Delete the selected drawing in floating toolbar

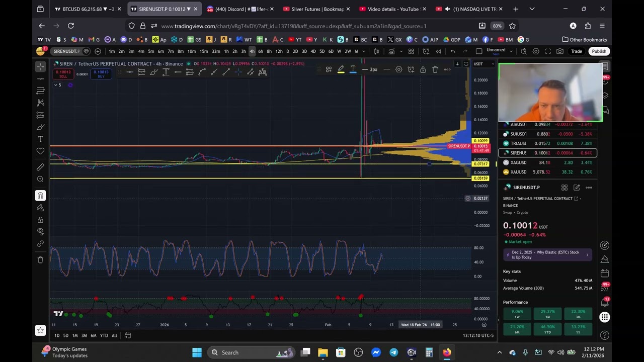pos(435,70)
